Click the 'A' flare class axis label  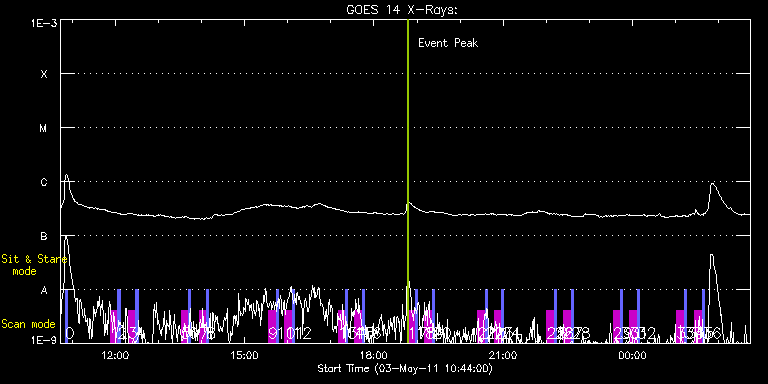(44, 290)
